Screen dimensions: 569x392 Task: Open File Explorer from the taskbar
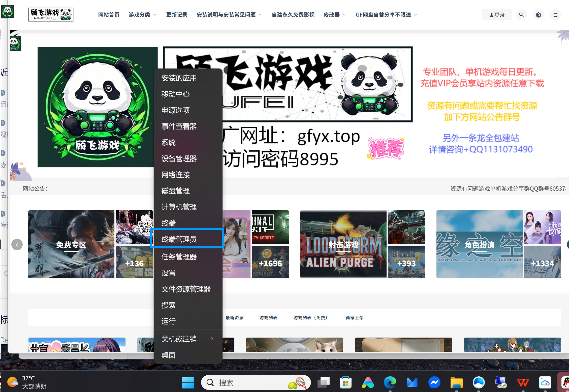coord(456,382)
